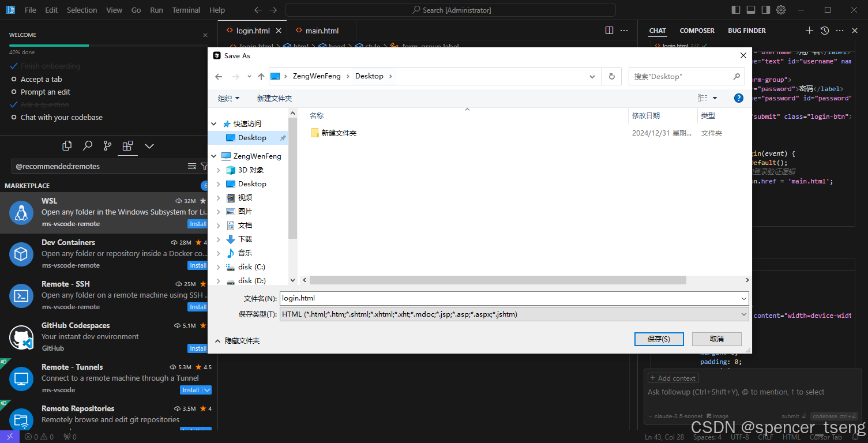Open the Terminal menu
The width and height of the screenshot is (868, 443).
[x=186, y=10]
